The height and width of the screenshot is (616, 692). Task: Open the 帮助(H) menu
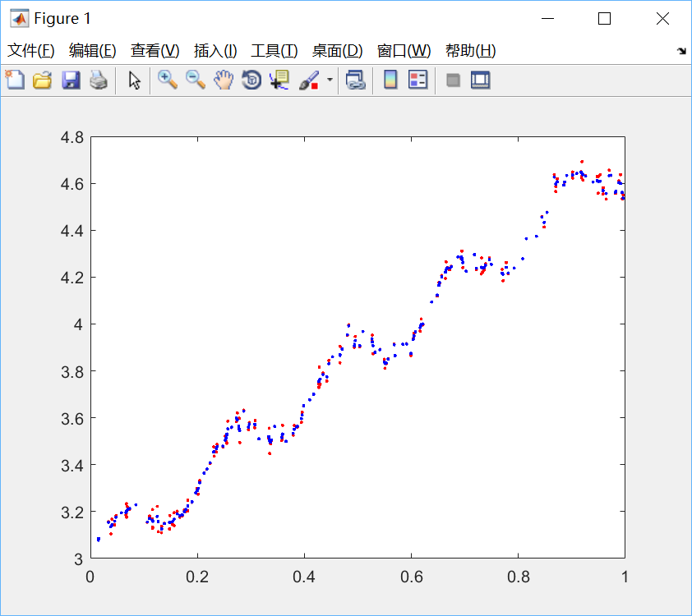(x=470, y=51)
